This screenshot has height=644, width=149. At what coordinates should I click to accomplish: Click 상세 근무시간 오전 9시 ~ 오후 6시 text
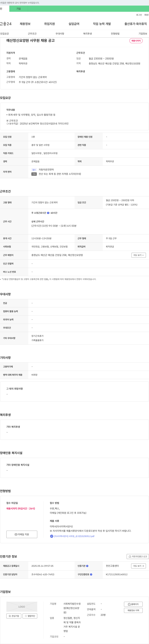click(x=54, y=226)
